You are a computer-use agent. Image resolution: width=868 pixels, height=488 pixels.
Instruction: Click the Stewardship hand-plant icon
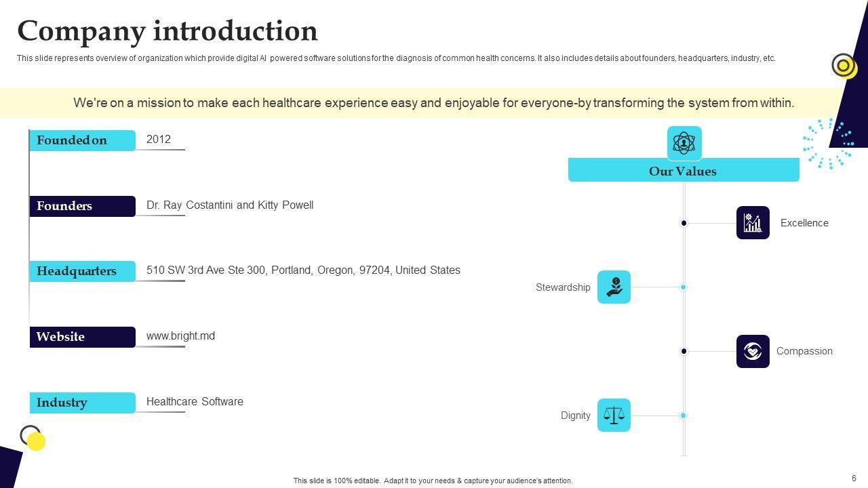[614, 287]
